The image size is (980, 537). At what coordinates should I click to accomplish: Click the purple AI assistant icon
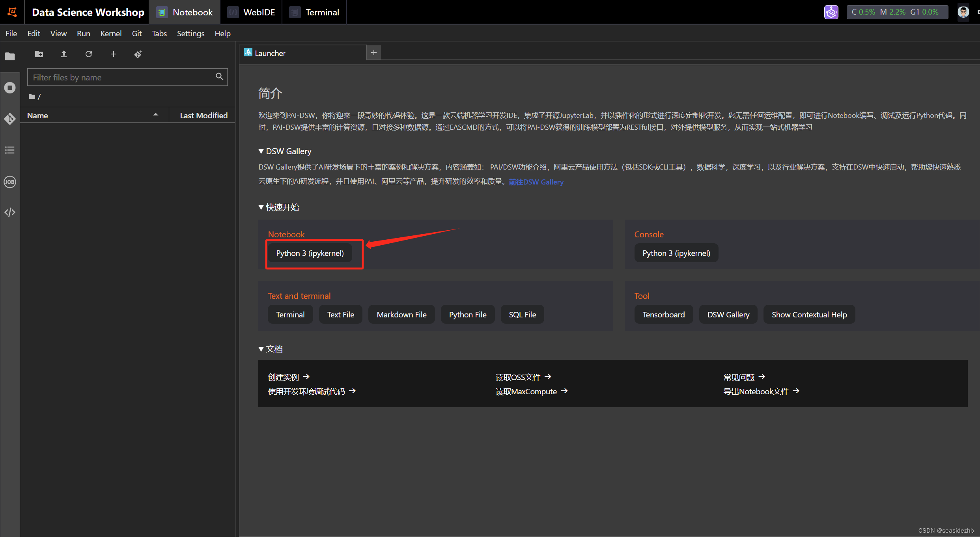(831, 12)
